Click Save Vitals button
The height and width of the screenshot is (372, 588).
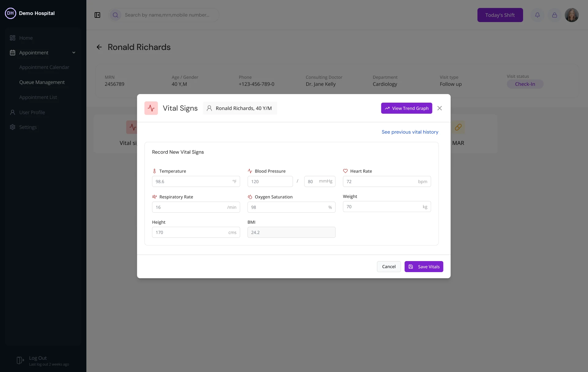[x=424, y=267]
